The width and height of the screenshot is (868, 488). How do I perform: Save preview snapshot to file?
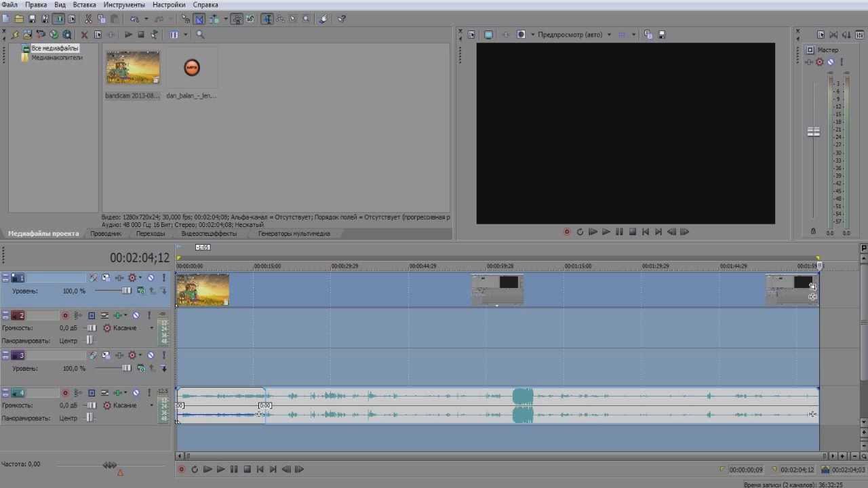point(661,35)
